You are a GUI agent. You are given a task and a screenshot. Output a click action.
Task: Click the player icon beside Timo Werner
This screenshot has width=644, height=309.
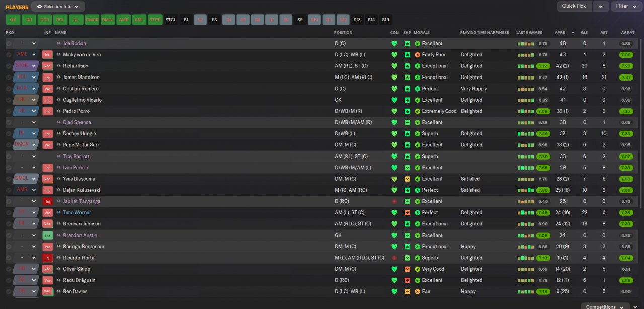58,213
